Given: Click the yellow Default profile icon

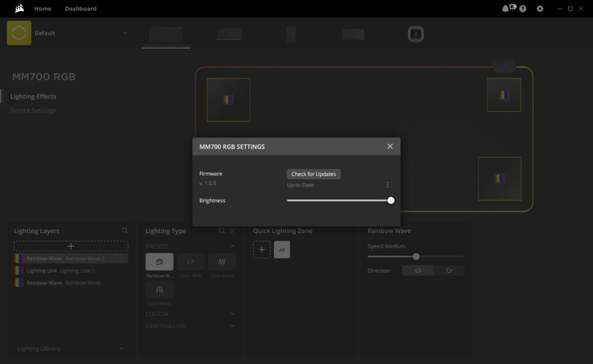Looking at the screenshot, I should [x=19, y=33].
